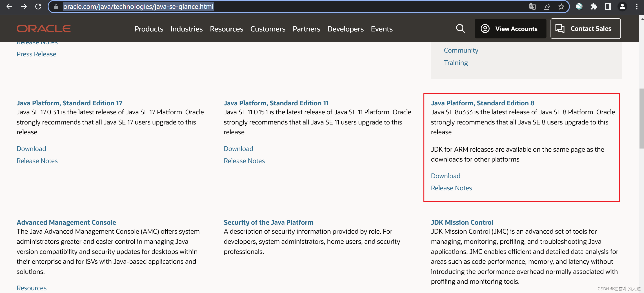Image resolution: width=644 pixels, height=293 pixels.
Task: Click the vertical page scrollbar thumb
Action: (x=641, y=118)
